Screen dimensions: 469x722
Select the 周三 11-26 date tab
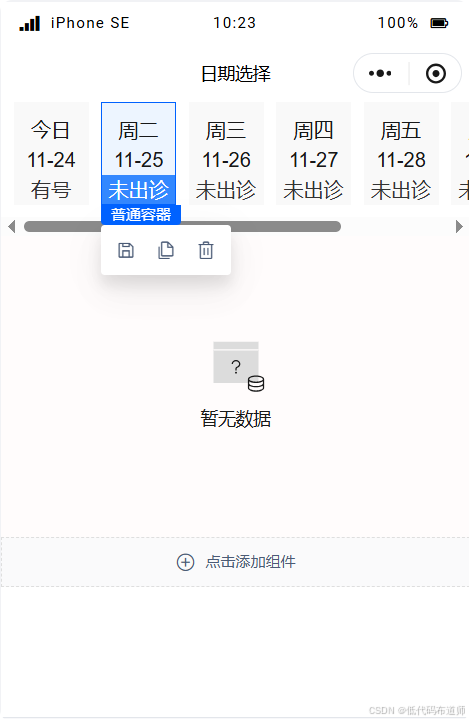226,154
